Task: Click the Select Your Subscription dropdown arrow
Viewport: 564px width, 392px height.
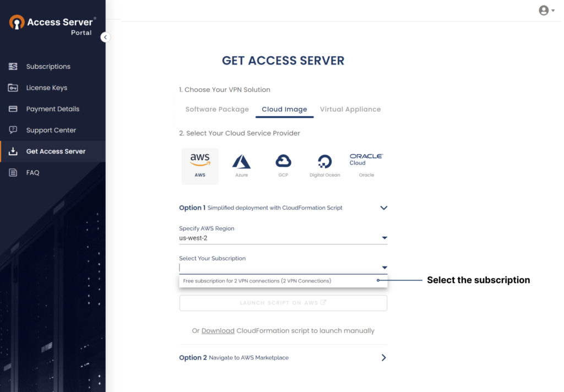Action: (x=384, y=268)
